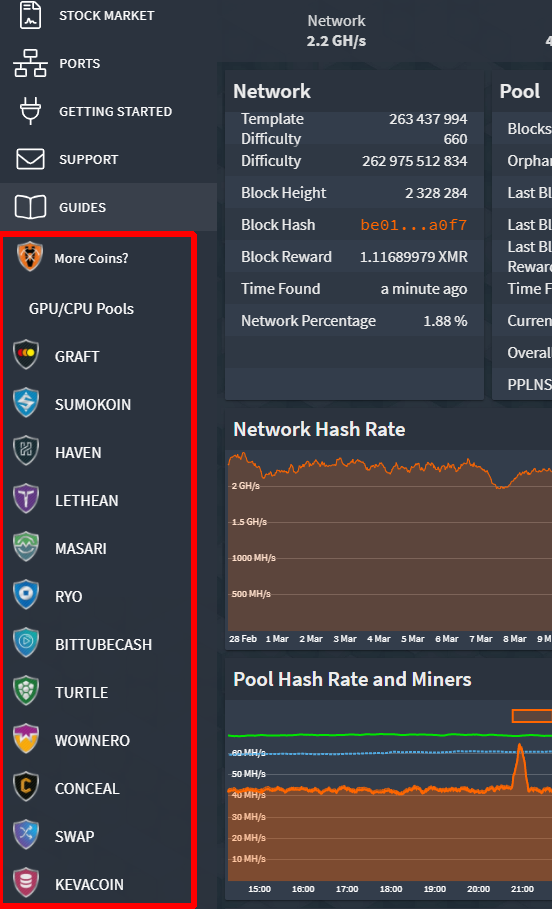Viewport: 552px width, 909px height.
Task: Open the SWAP pool icon
Action: 26,835
